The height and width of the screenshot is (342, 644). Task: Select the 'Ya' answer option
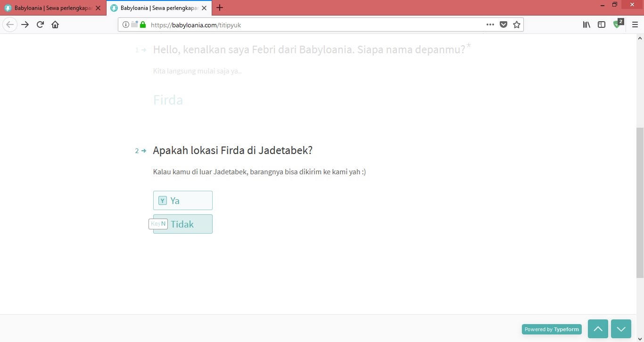coord(183,201)
